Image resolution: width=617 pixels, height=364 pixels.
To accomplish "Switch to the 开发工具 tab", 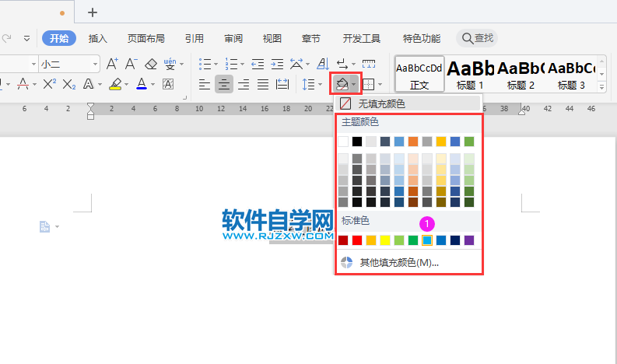I will pos(361,38).
